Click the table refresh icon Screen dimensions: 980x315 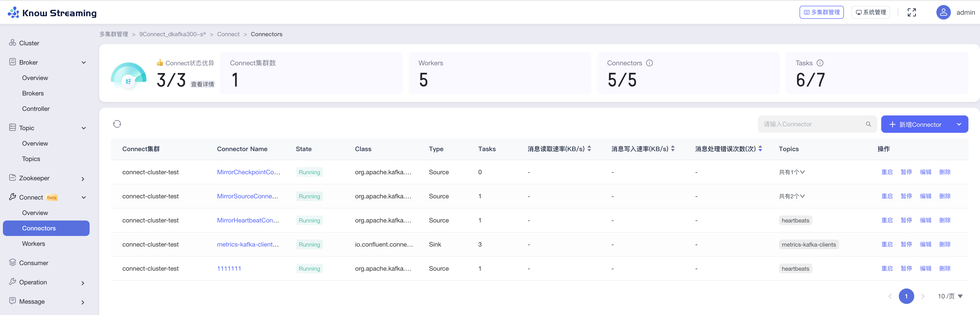click(x=117, y=124)
